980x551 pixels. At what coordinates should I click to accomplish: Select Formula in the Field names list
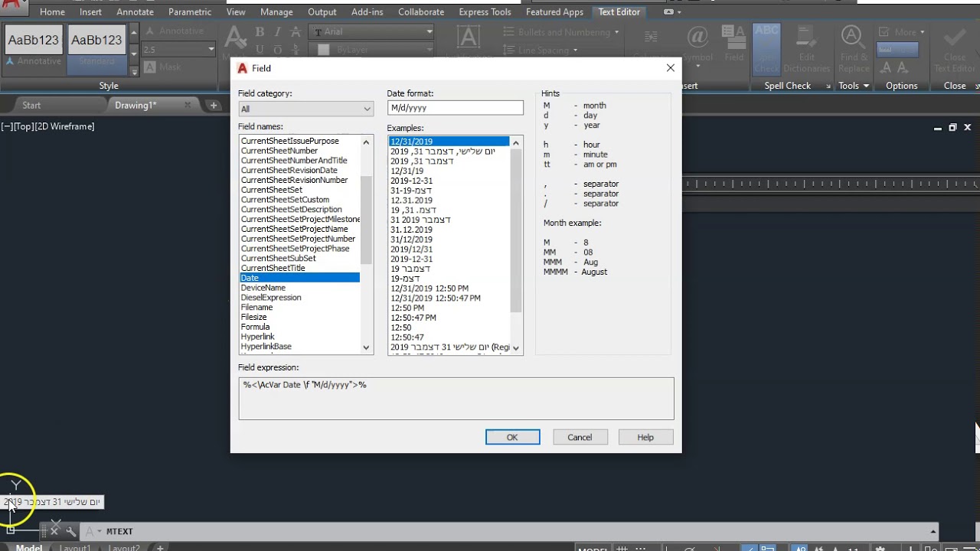point(255,327)
